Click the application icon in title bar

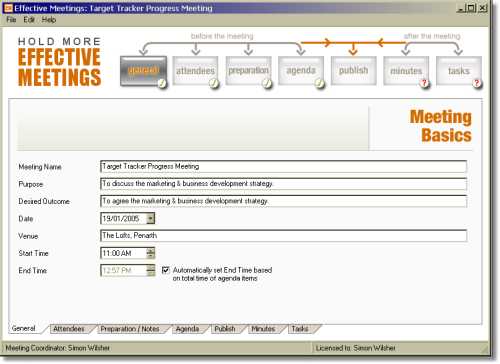pos(8,8)
